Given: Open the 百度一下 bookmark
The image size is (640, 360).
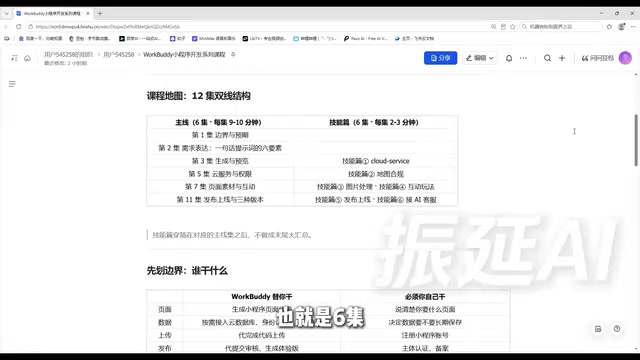Looking at the screenshot, I should (40, 38).
